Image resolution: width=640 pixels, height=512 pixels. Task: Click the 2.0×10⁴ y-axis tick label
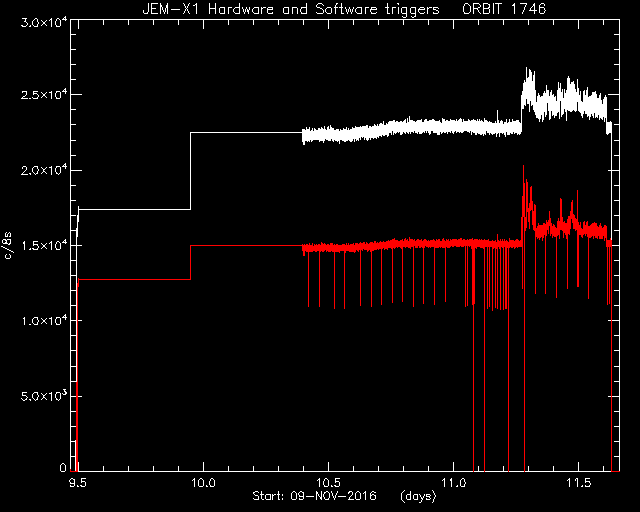[x=44, y=170]
